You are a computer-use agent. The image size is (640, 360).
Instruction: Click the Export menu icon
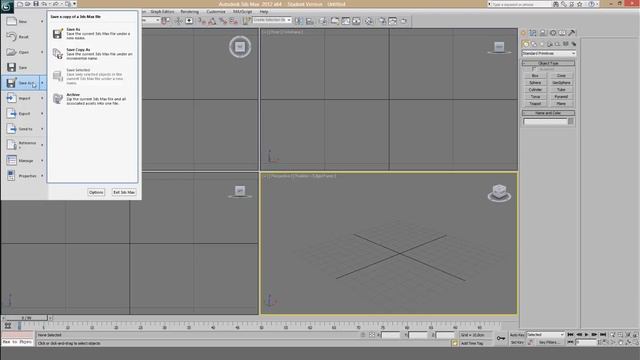(11, 113)
